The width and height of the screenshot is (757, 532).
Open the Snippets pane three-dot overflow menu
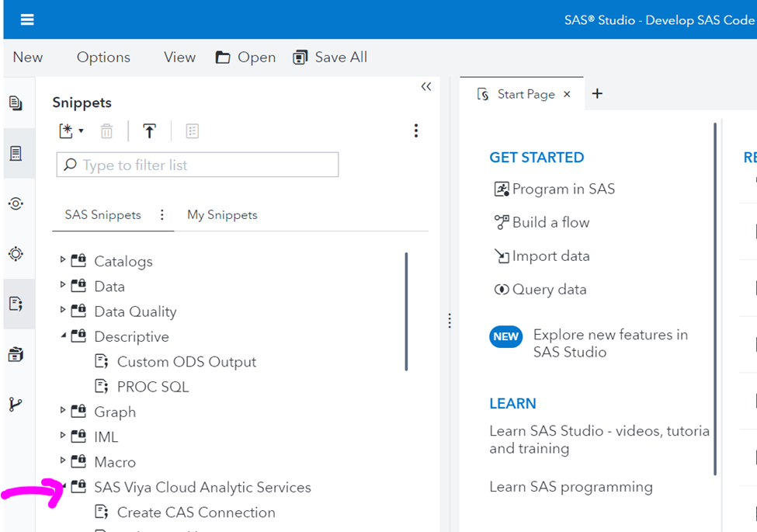point(416,131)
